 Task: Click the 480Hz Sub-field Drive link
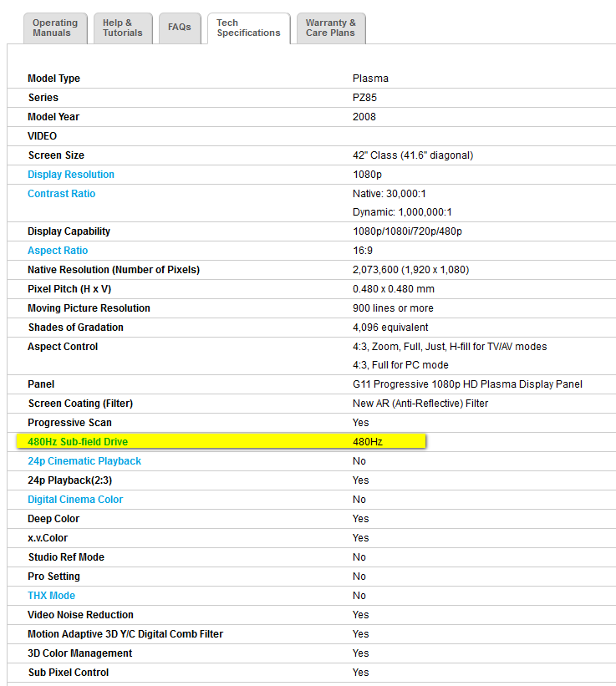click(x=78, y=441)
